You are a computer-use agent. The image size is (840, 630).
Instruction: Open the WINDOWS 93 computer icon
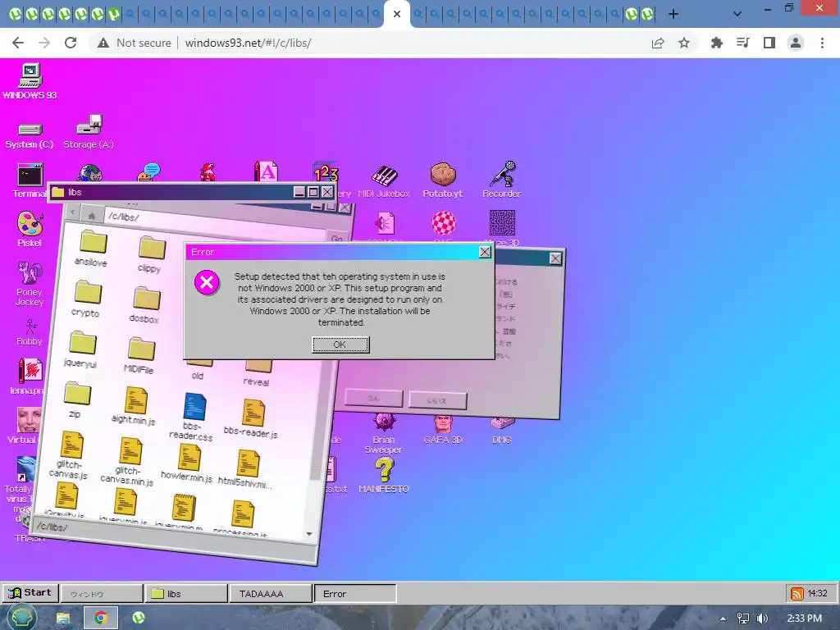tap(30, 81)
